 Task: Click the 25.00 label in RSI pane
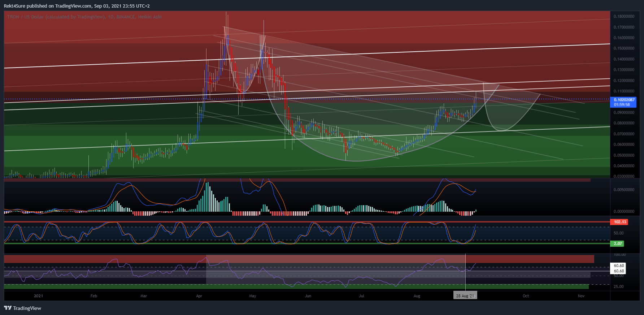[618, 286]
